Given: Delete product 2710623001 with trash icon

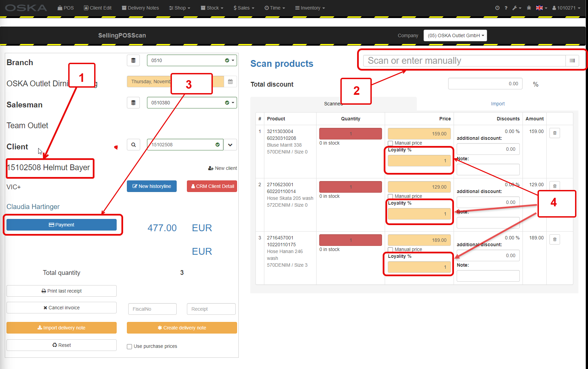Looking at the screenshot, I should click(555, 186).
